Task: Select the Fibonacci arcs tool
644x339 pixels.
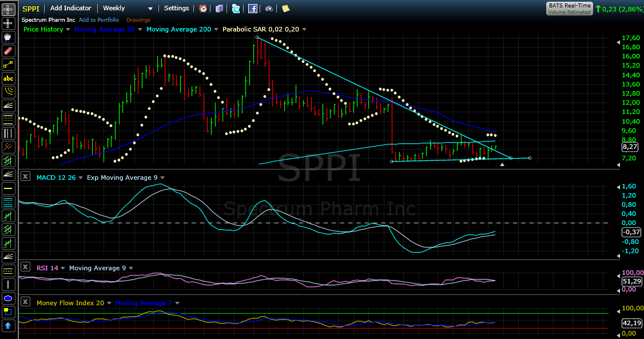Action: (x=8, y=92)
